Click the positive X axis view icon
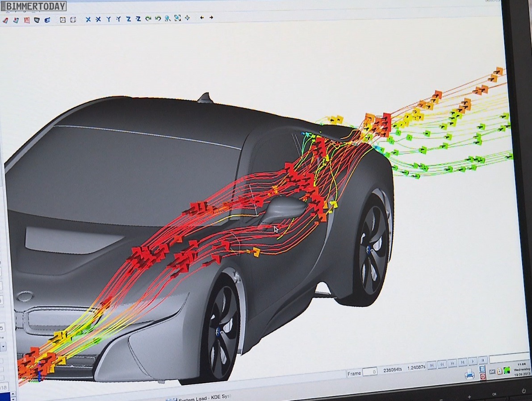 88,19
